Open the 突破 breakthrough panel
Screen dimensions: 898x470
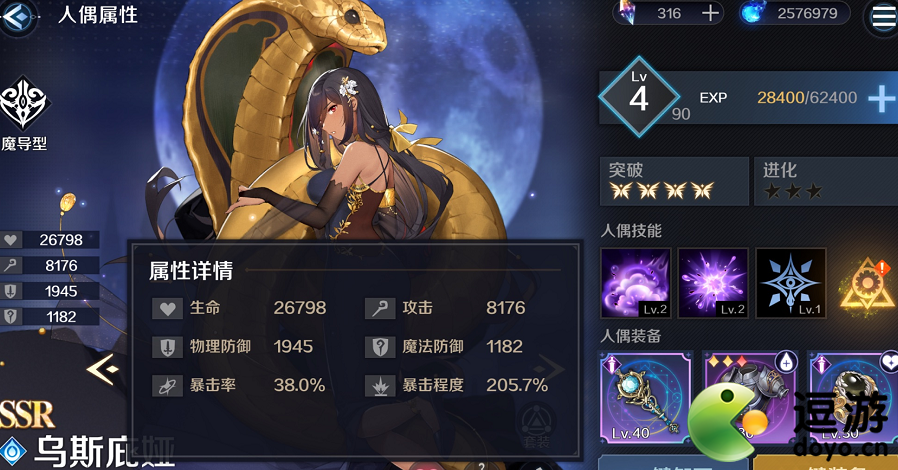(674, 181)
